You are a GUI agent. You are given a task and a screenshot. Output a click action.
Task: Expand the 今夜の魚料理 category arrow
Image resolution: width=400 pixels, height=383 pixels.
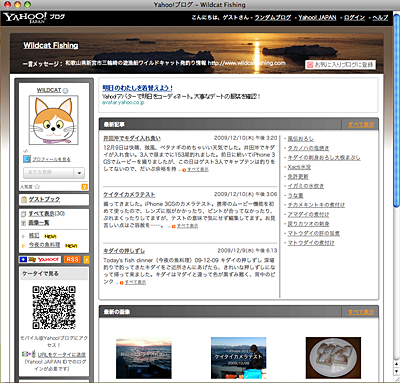coord(23,245)
